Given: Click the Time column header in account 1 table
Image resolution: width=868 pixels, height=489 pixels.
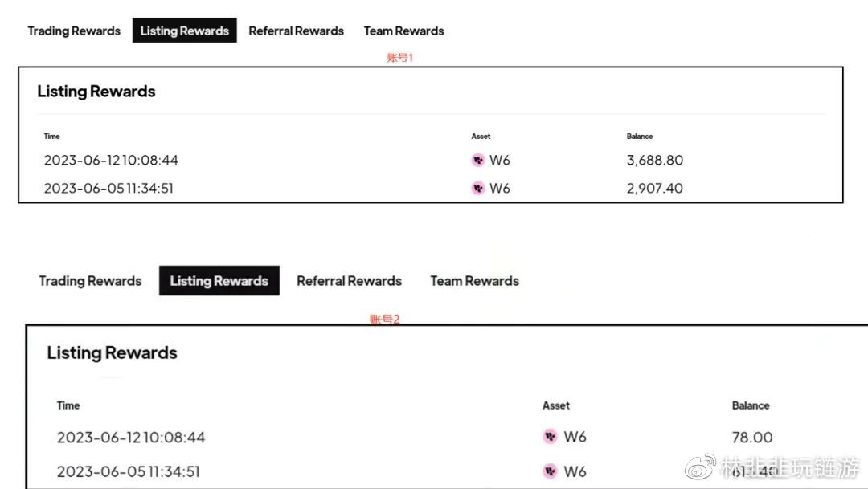Looking at the screenshot, I should click(x=52, y=136).
